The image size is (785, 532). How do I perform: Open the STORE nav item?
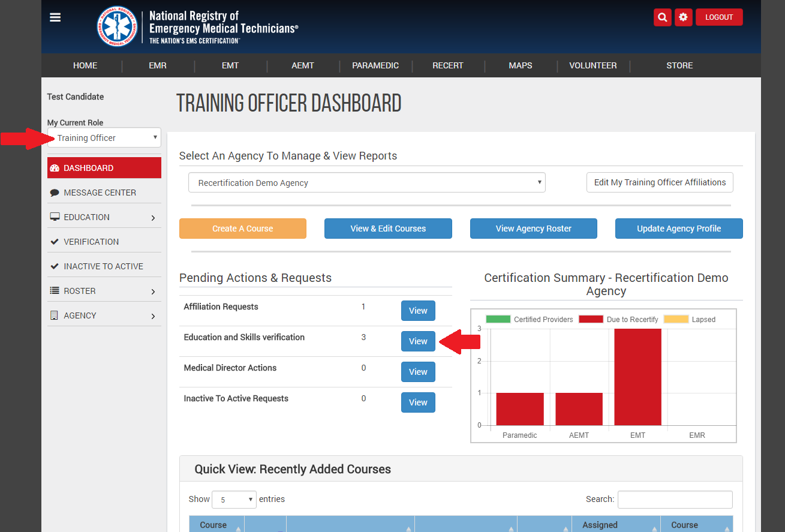coord(679,65)
